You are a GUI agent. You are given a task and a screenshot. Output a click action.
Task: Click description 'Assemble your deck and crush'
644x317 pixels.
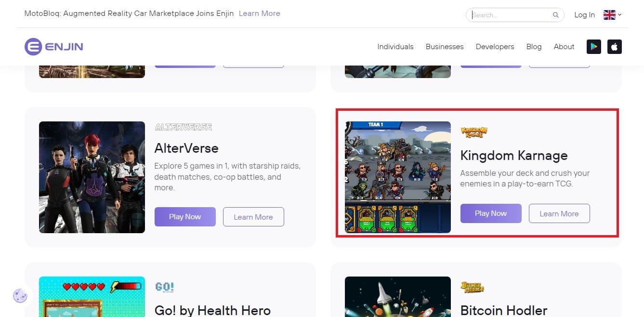click(x=525, y=178)
